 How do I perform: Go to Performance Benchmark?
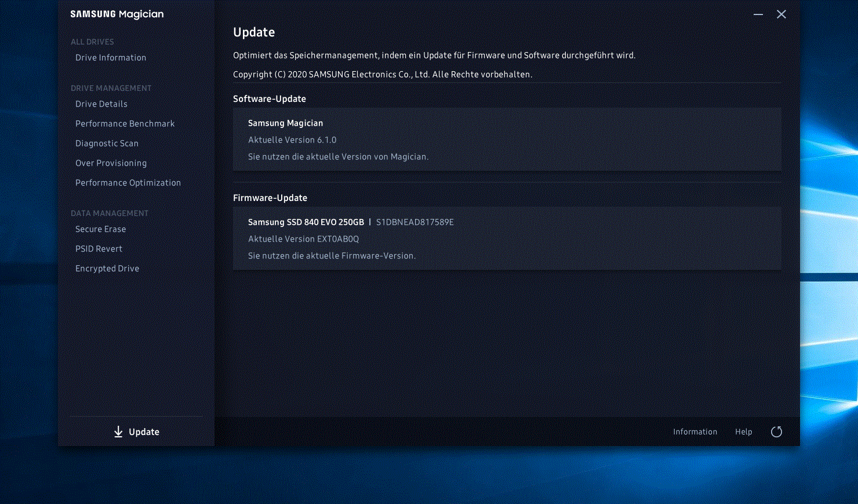(x=125, y=124)
